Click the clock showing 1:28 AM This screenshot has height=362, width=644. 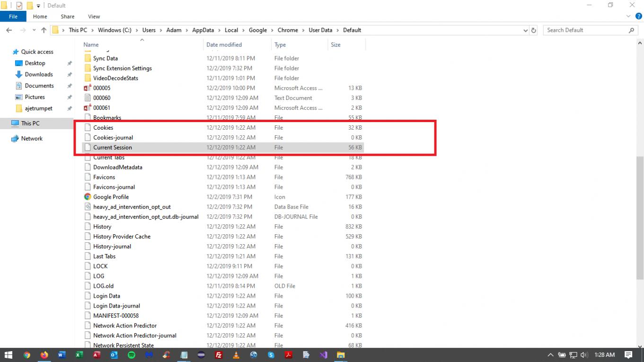pyautogui.click(x=604, y=355)
